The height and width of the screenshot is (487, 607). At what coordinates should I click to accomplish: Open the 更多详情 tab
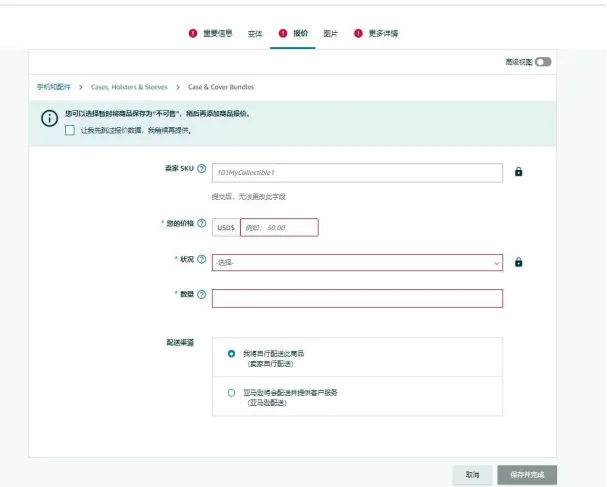383,33
